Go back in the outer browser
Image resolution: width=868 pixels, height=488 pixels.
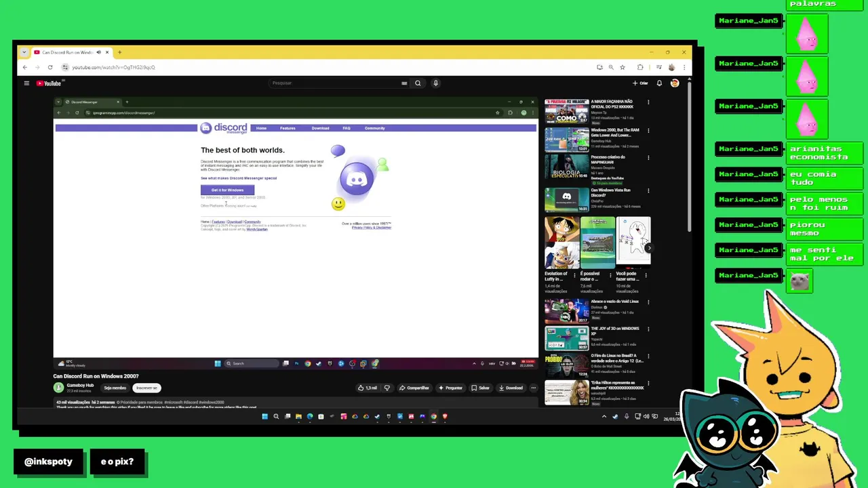click(25, 67)
